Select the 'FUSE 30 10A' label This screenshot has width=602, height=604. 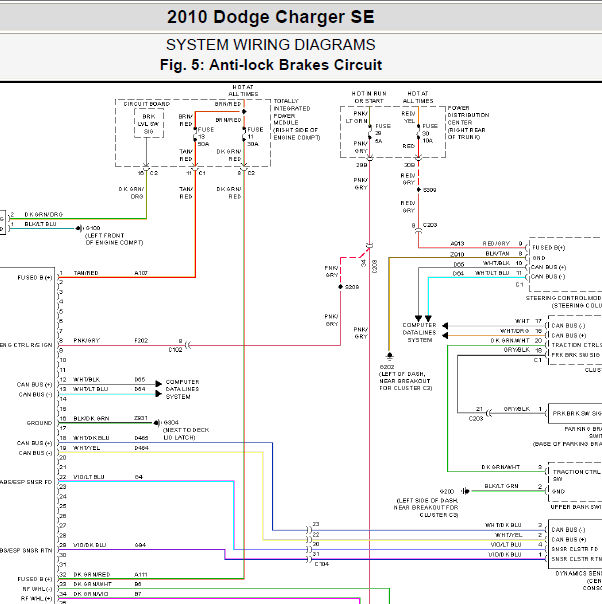[x=430, y=133]
